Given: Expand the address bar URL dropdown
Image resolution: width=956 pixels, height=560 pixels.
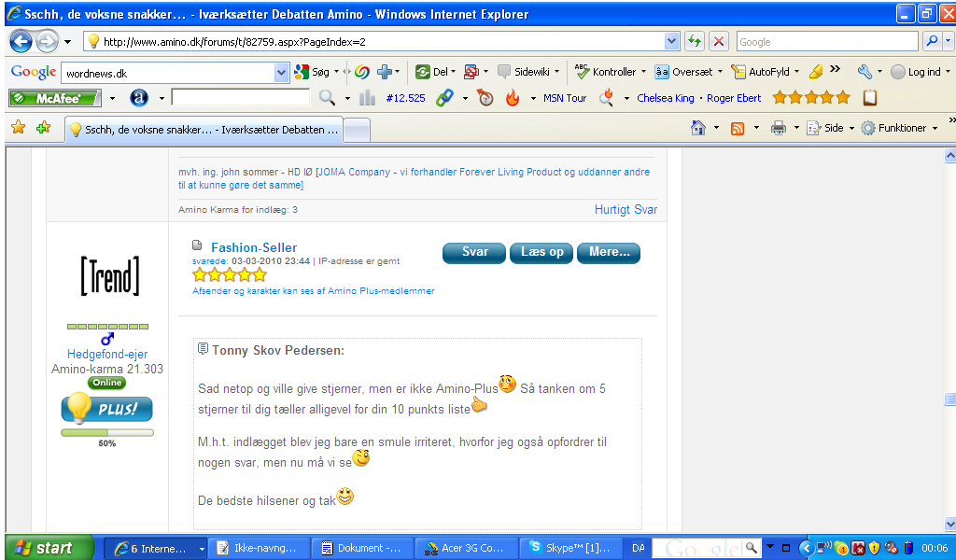Looking at the screenshot, I should click(672, 42).
